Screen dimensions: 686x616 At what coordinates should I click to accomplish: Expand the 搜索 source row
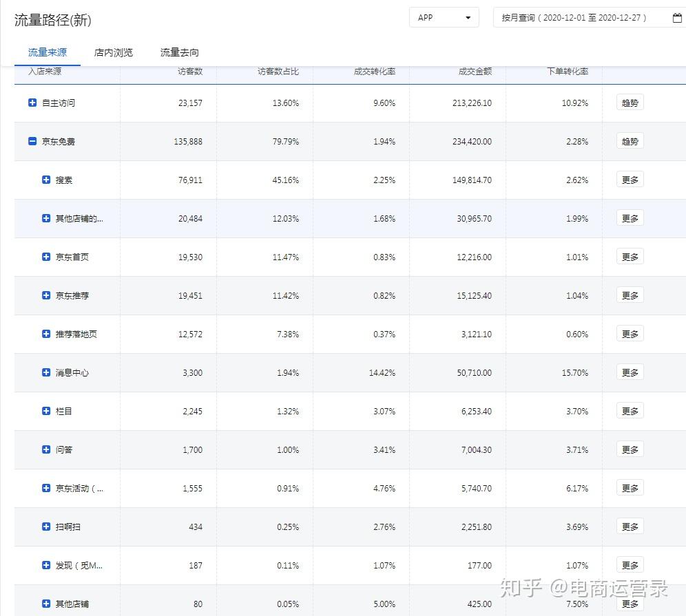(x=46, y=180)
